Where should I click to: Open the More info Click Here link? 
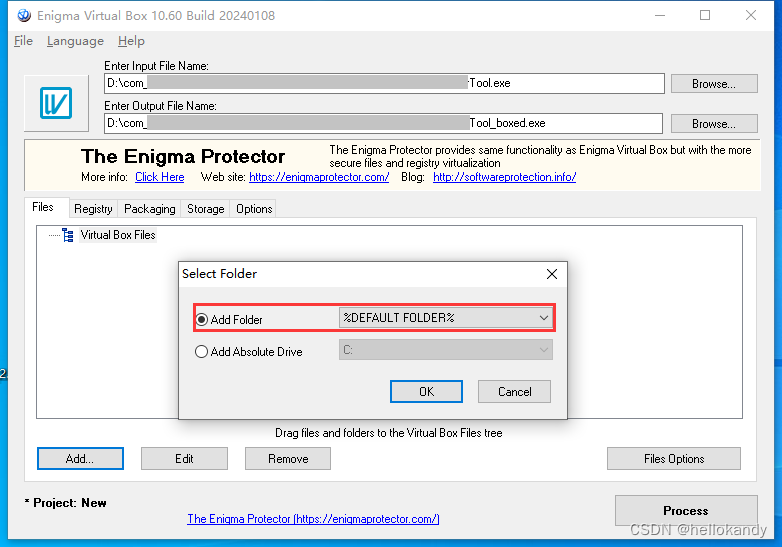pyautogui.click(x=160, y=177)
